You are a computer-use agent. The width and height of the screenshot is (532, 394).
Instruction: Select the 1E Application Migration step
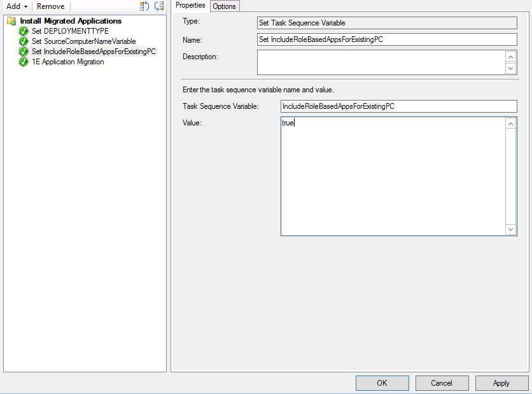point(67,62)
